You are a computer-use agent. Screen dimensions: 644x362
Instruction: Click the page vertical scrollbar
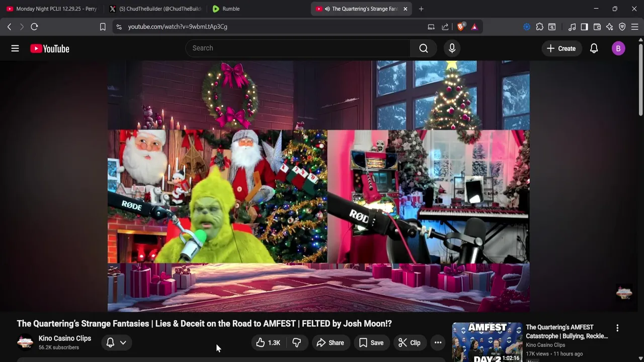640,80
